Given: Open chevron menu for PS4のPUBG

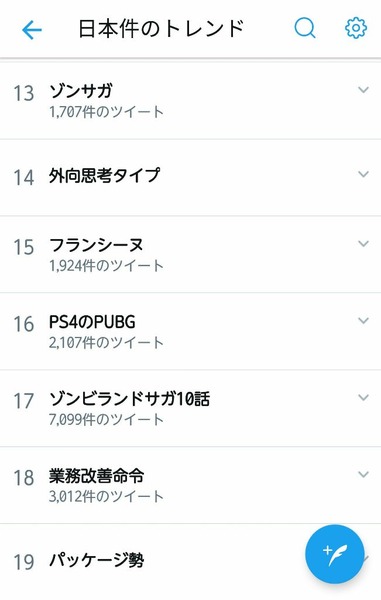Looking at the screenshot, I should pyautogui.click(x=363, y=321).
